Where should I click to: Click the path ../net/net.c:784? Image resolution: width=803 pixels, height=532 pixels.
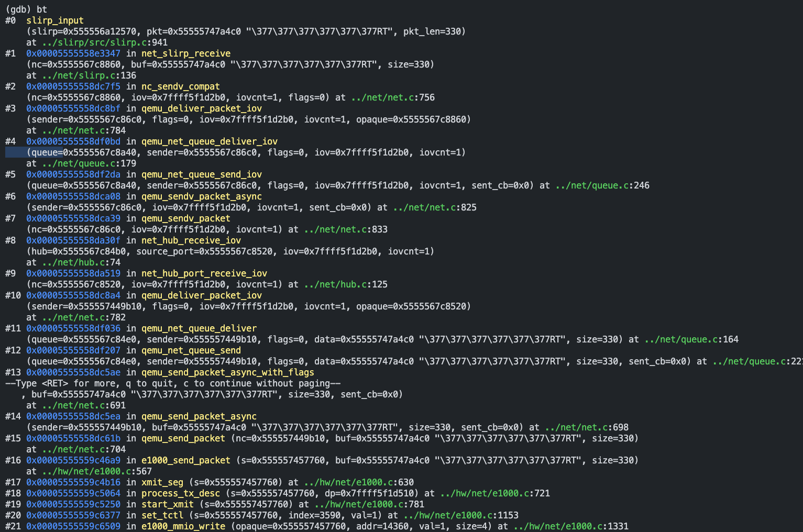[84, 130]
